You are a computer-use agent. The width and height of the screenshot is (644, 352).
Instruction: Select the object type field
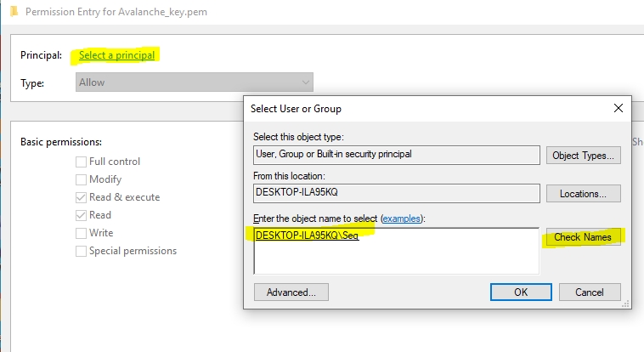click(396, 155)
